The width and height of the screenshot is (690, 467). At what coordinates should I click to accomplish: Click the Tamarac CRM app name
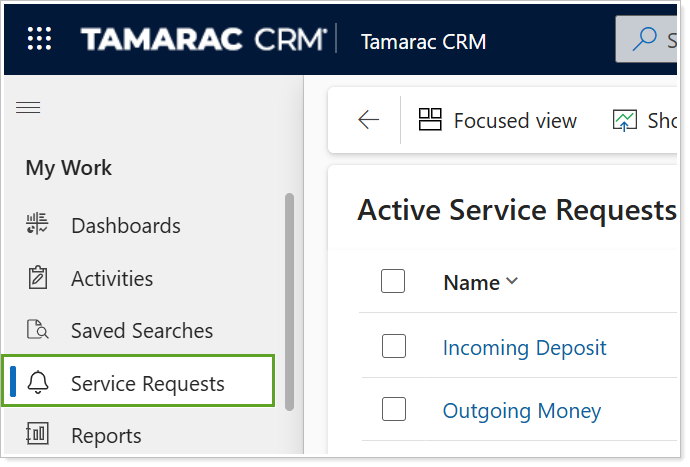coord(423,41)
